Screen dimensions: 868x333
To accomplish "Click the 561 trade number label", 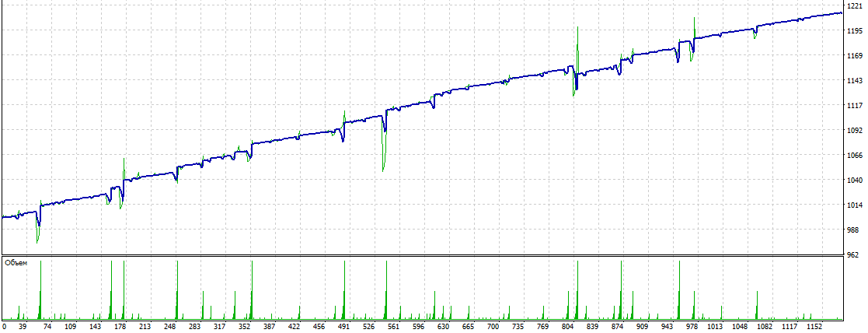I will tap(394, 327).
